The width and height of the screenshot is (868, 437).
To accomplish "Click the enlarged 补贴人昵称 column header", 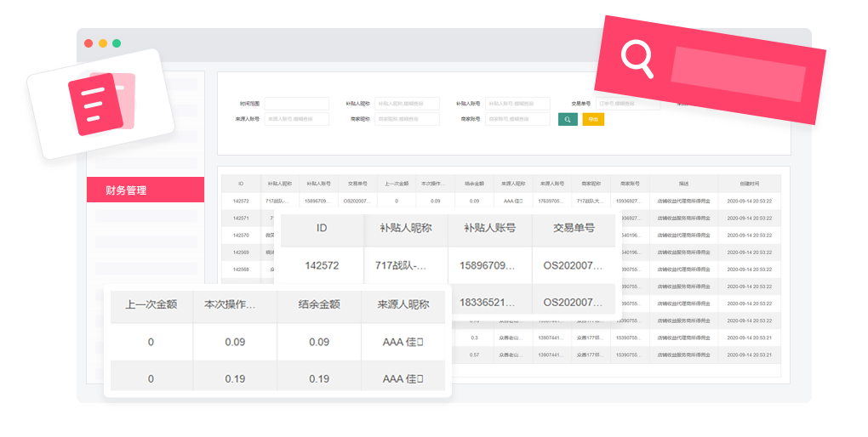I will pyautogui.click(x=405, y=229).
